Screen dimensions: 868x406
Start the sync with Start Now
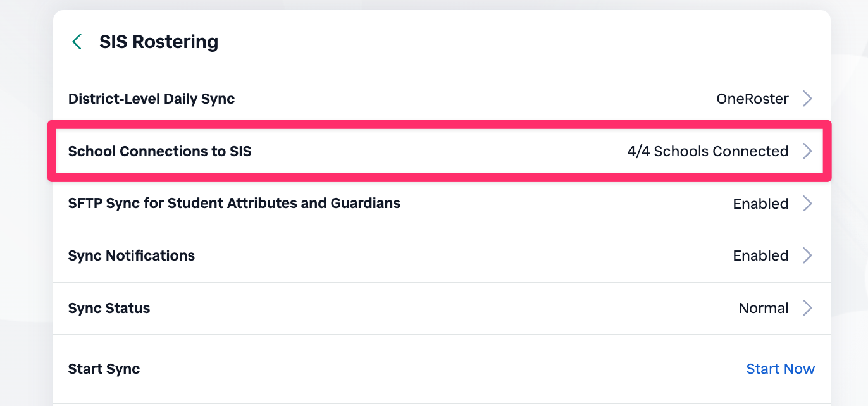[x=780, y=369]
